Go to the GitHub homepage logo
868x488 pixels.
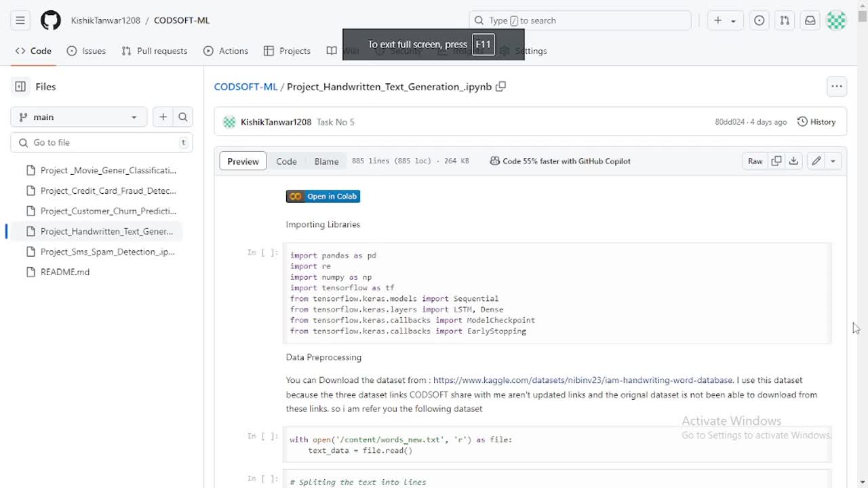click(x=51, y=20)
